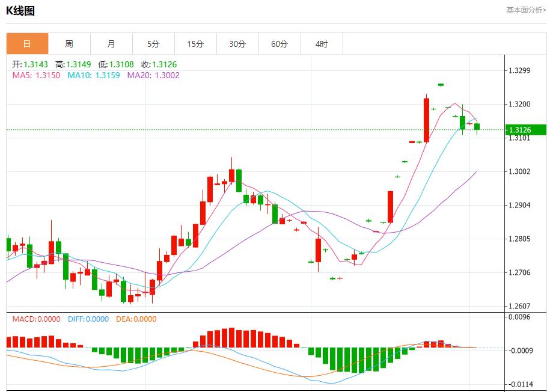Click the green 1.3126 price tag on axis
Viewport: 550px width, 392px height.
(x=525, y=130)
